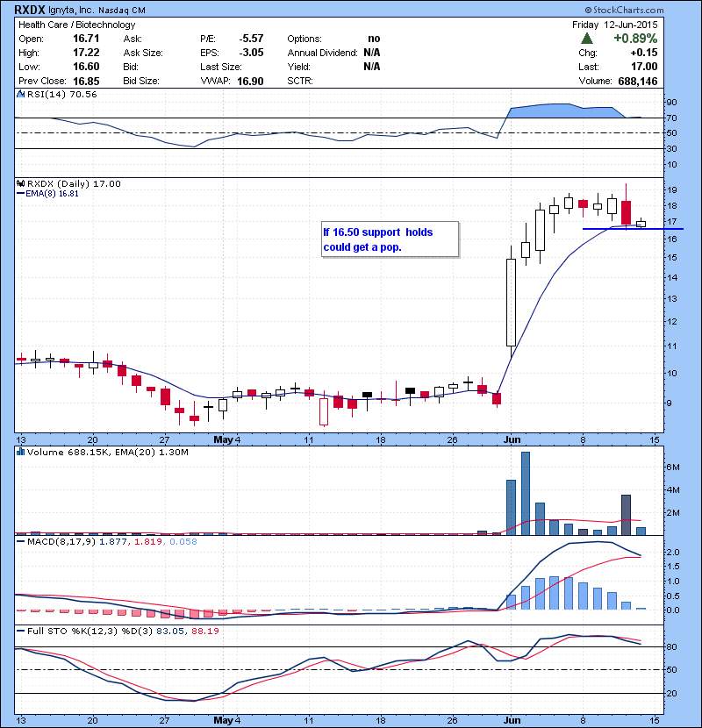Click the VWAP value 16.90
Viewport: 702px width, 728px height.
250,82
